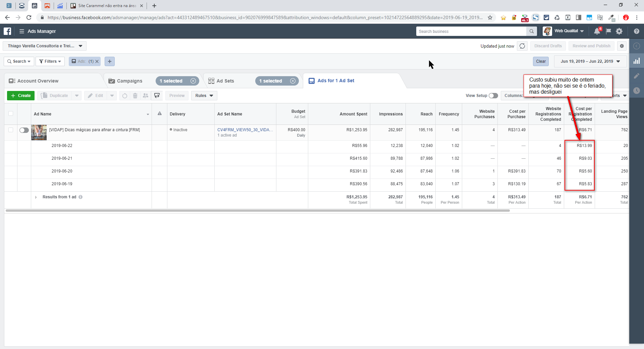
Task: Enable the View Setup toggle
Action: tap(493, 96)
